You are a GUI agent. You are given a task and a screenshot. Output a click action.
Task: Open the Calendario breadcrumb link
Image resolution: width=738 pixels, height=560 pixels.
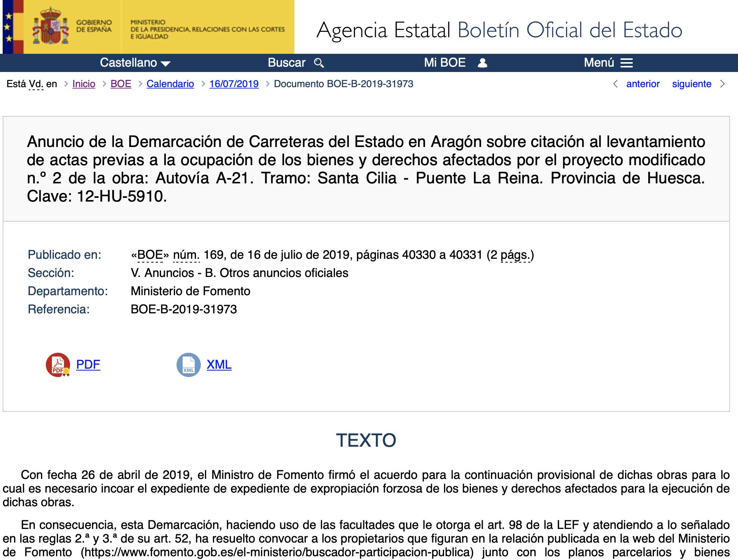tap(170, 84)
